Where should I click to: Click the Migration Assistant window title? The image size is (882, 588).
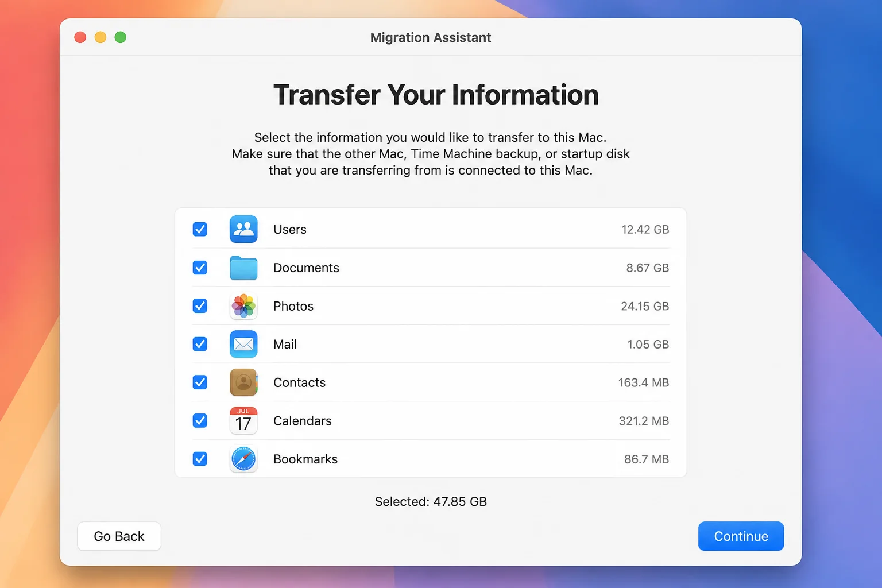[x=431, y=37]
